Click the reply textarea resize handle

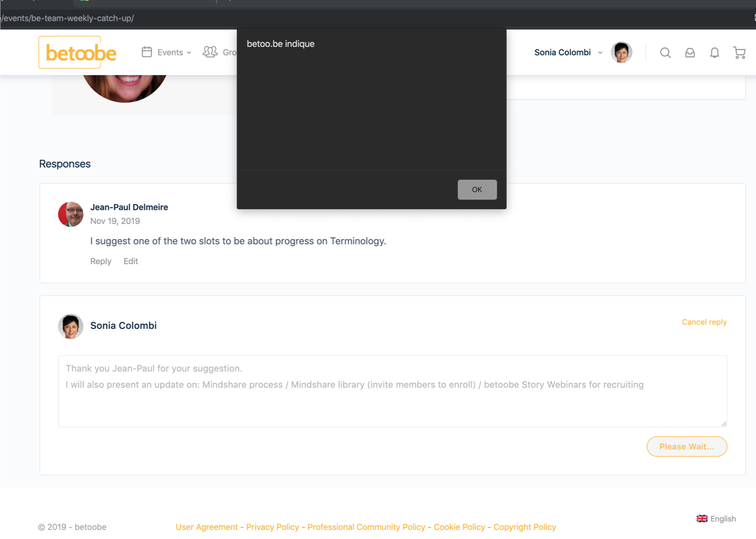(x=723, y=423)
